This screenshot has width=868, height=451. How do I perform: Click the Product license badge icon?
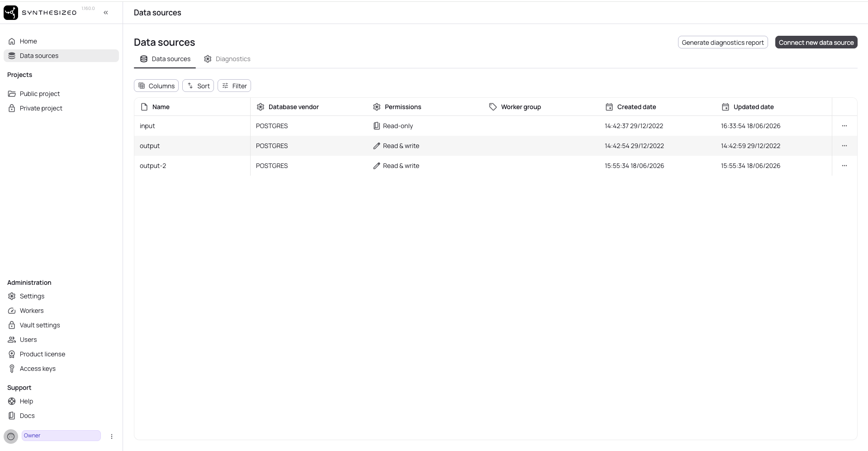coord(12,354)
